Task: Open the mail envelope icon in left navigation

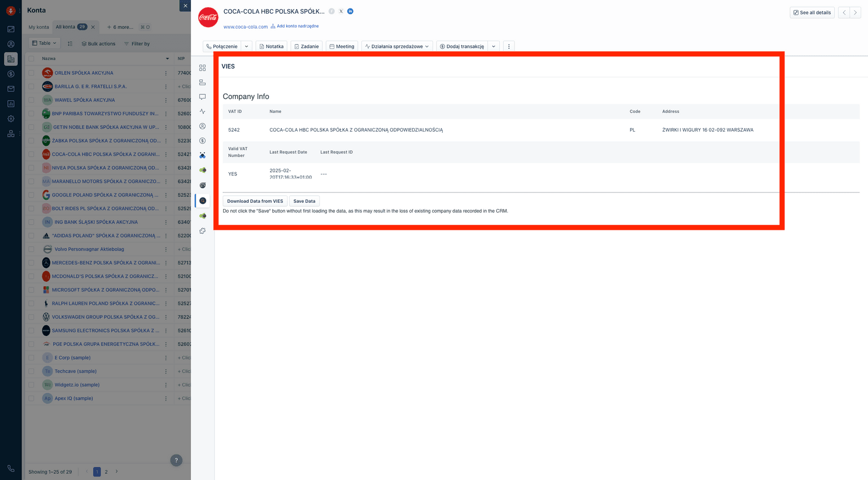Action: [x=11, y=89]
